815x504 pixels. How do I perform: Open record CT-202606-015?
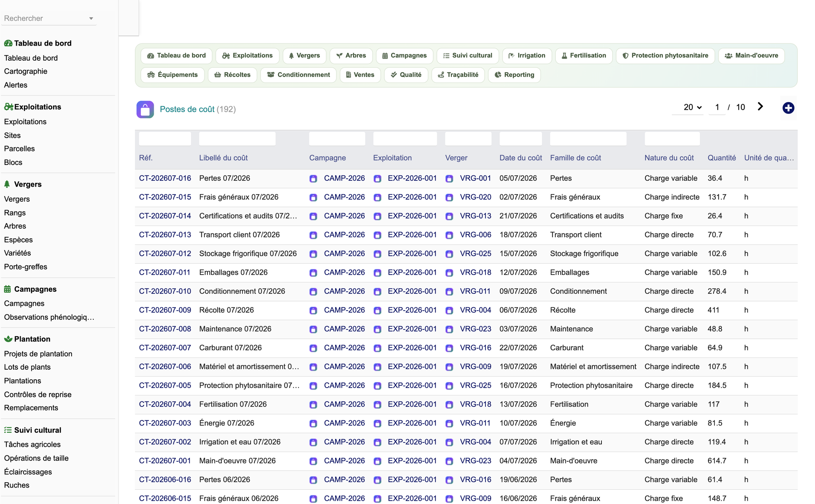tap(165, 499)
